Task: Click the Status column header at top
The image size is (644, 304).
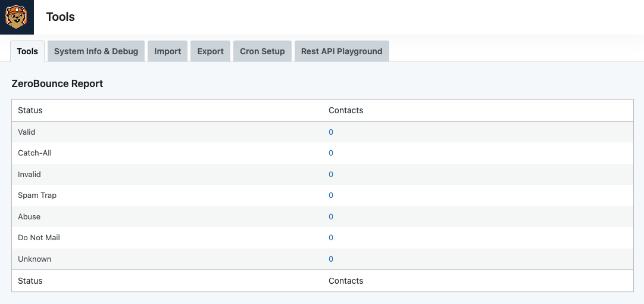Action: 30,110
